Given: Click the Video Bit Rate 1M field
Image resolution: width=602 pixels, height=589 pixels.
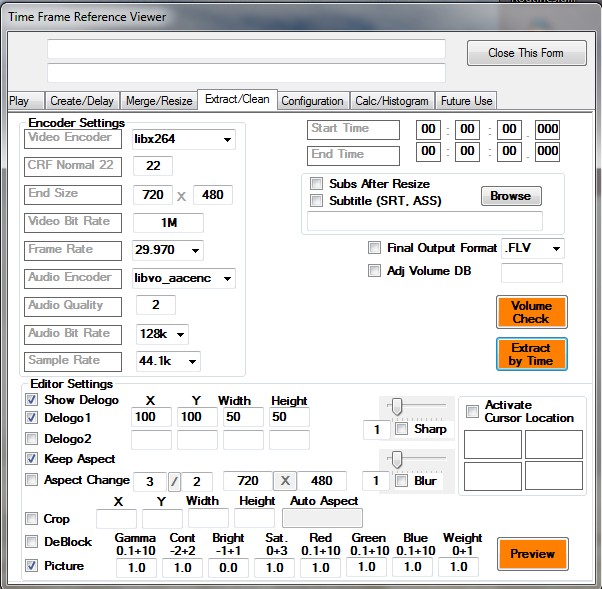Looking at the screenshot, I should (168, 223).
